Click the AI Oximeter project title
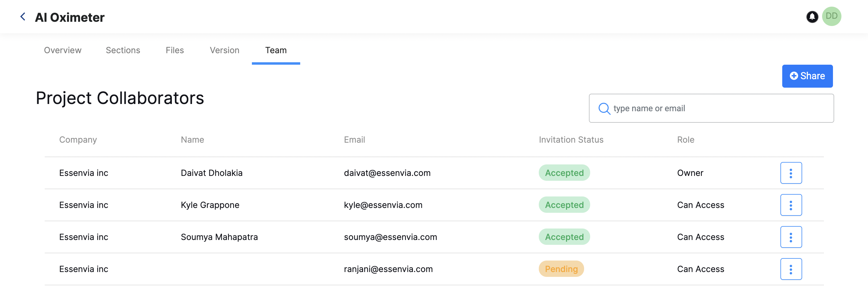 pyautogui.click(x=70, y=17)
